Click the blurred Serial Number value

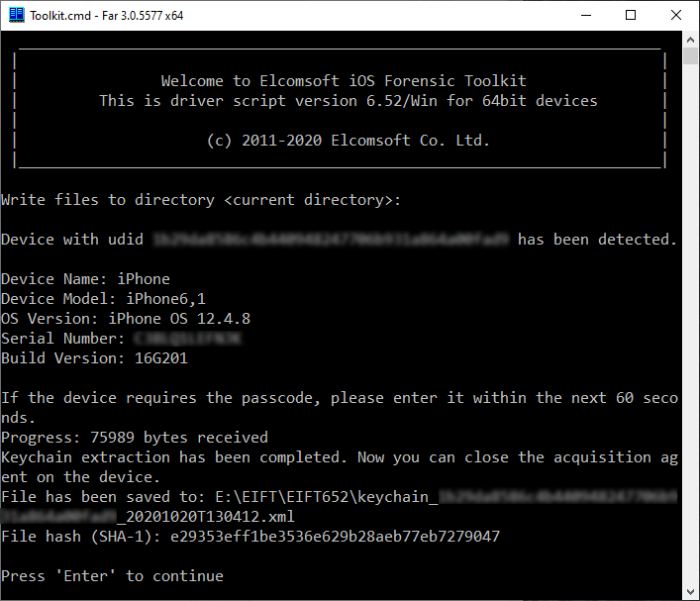pyautogui.click(x=188, y=339)
